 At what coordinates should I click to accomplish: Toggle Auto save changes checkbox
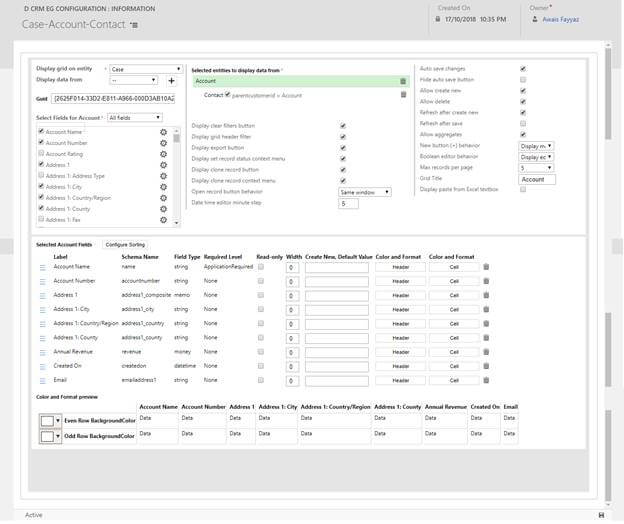pyautogui.click(x=523, y=69)
